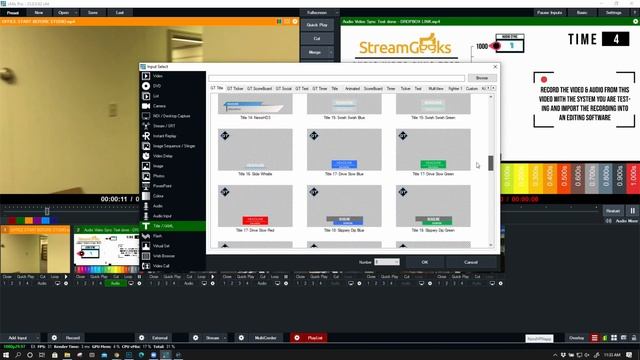
Task: Open File Explorer from taskbar
Action: (67, 355)
